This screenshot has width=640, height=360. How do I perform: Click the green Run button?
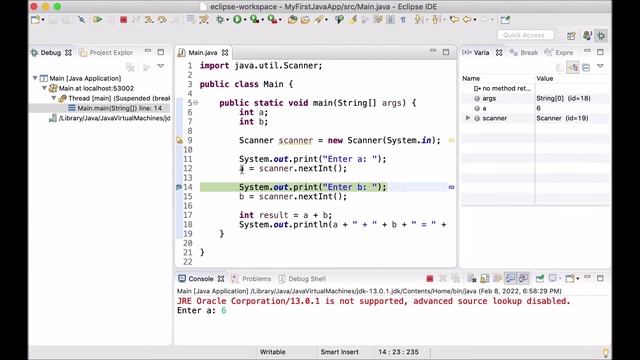[x=237, y=19]
